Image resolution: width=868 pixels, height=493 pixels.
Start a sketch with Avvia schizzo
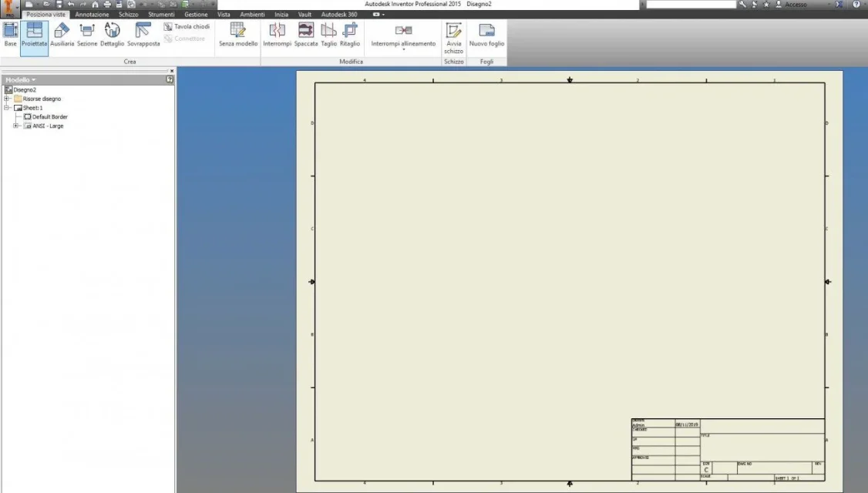[453, 38]
